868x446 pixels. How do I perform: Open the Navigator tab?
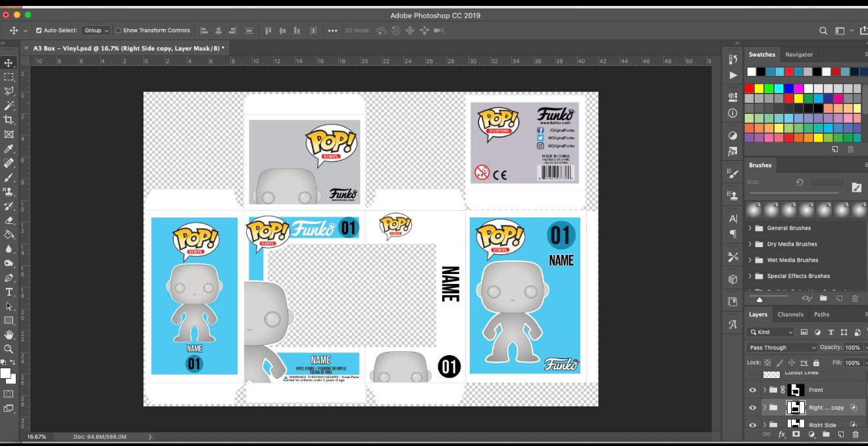(x=800, y=54)
